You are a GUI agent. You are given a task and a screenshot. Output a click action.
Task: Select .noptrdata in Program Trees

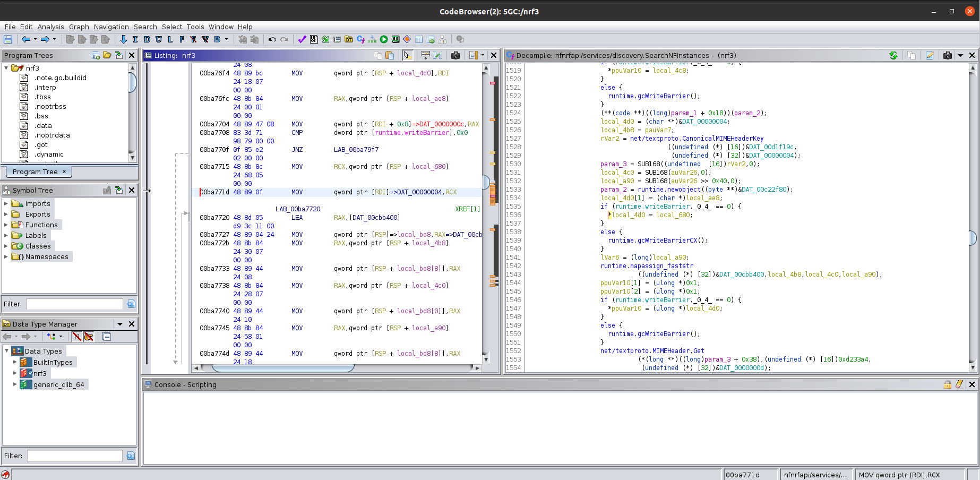click(52, 135)
